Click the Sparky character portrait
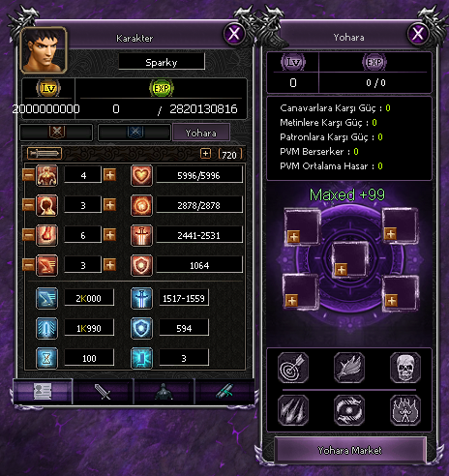 click(44, 50)
